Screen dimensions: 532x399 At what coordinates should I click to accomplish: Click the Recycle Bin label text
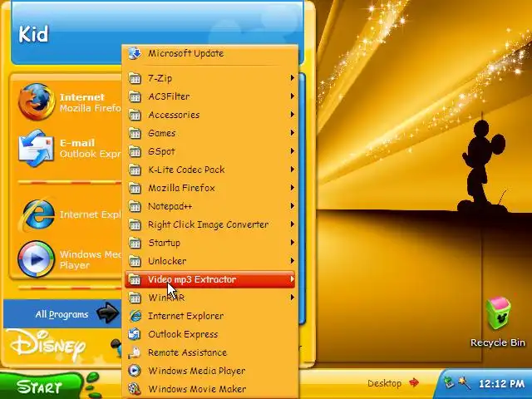498,342
